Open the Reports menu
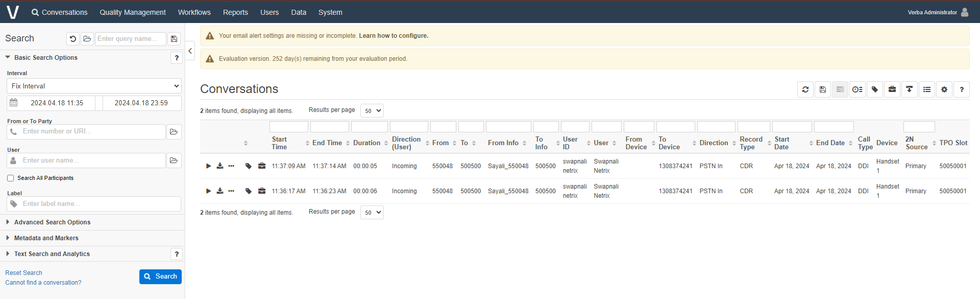This screenshot has width=980, height=299. click(x=235, y=12)
